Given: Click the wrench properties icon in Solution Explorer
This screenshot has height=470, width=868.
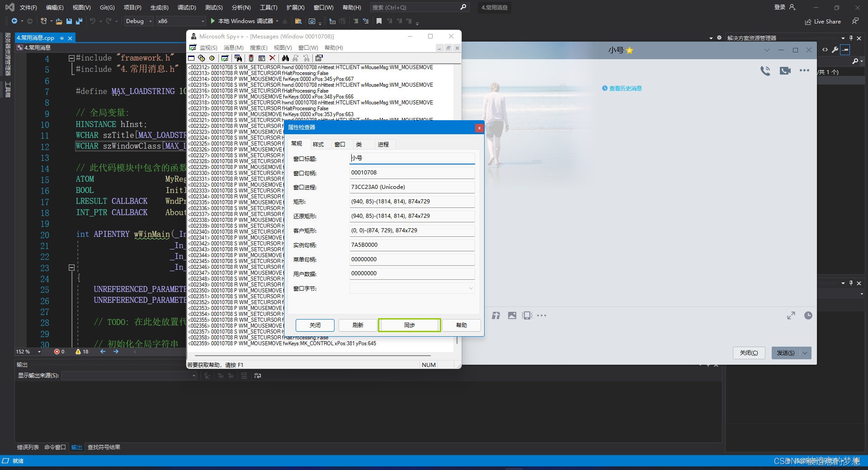Looking at the screenshot, I should tap(835, 50).
